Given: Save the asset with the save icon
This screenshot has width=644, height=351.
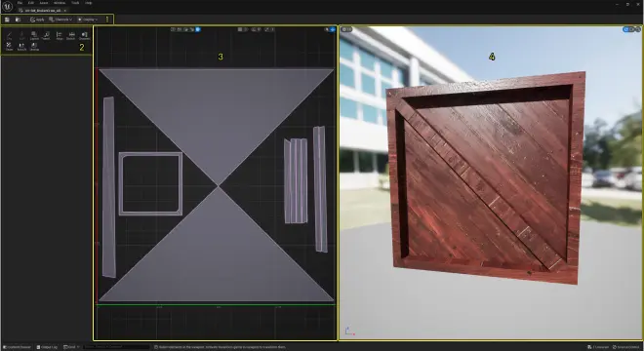Looking at the screenshot, I should [7, 19].
